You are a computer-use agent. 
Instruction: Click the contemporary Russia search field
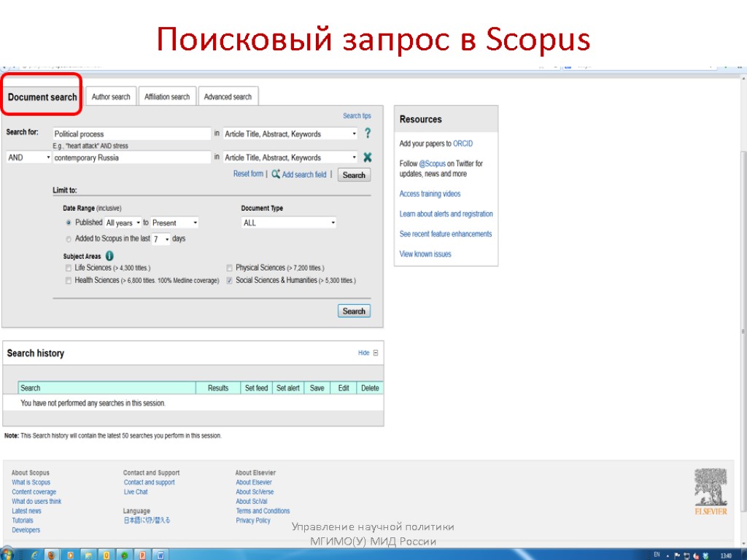[x=131, y=157]
